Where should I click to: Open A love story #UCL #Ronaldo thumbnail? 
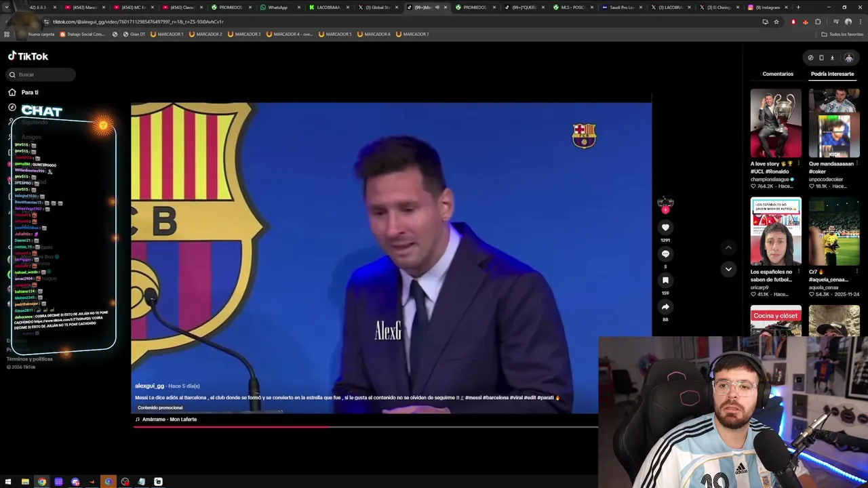coord(776,123)
